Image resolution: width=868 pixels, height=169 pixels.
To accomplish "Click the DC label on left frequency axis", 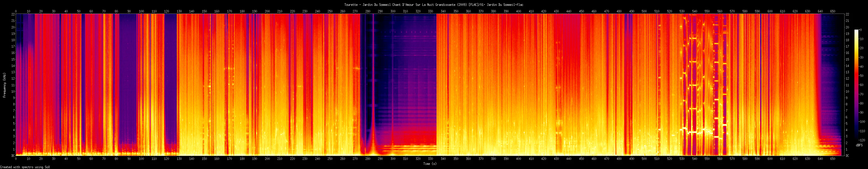I will click(x=13, y=155).
